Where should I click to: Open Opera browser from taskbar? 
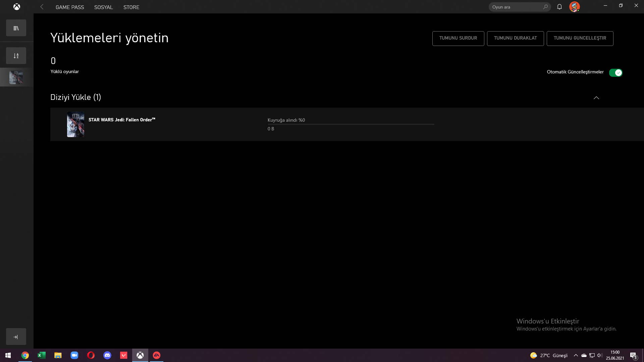pyautogui.click(x=91, y=355)
